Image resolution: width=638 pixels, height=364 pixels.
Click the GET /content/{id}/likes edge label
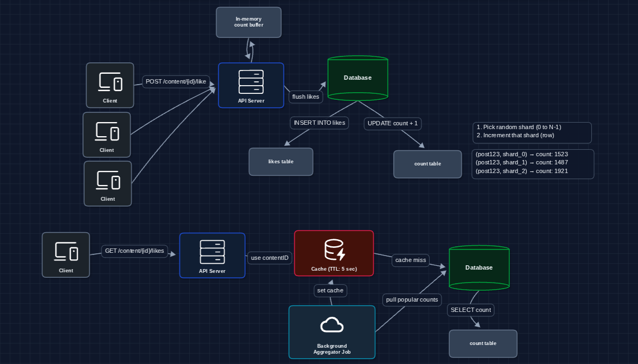135,251
